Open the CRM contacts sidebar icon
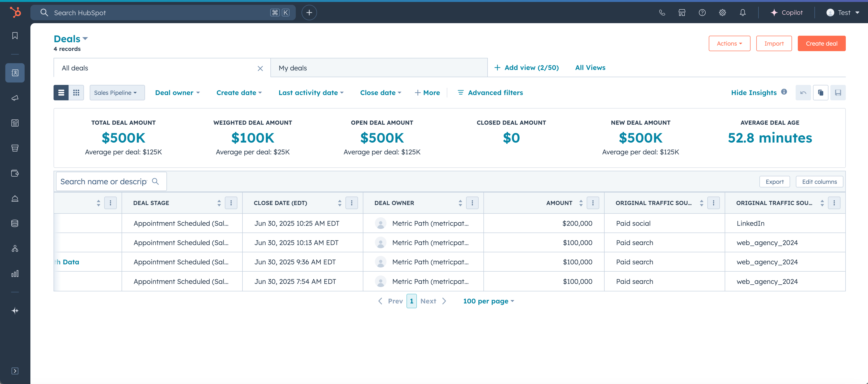This screenshot has height=384, width=868. 15,73
